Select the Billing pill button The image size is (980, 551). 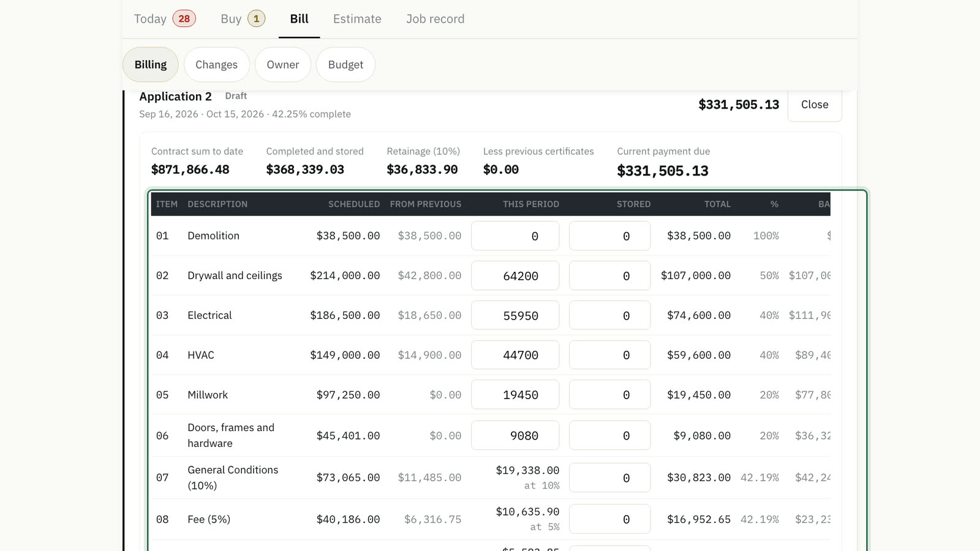pos(151,65)
